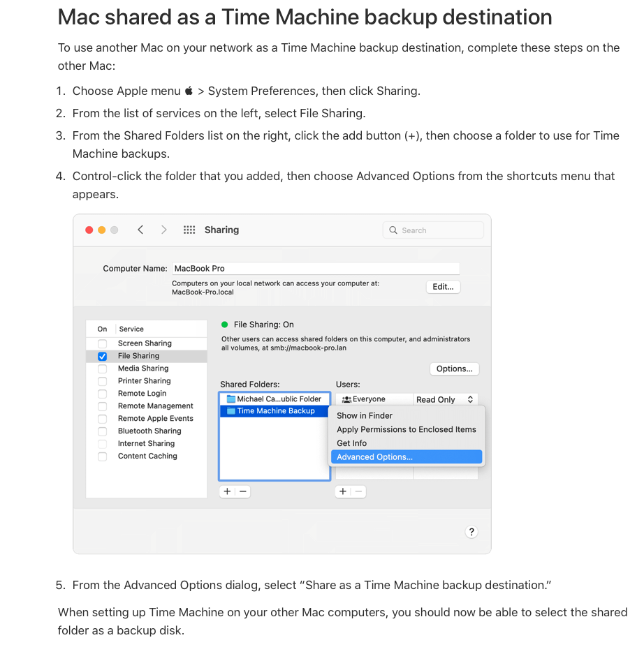Click the yellow minimize window dot
Image resolution: width=644 pixels, height=647 pixels.
[101, 230]
